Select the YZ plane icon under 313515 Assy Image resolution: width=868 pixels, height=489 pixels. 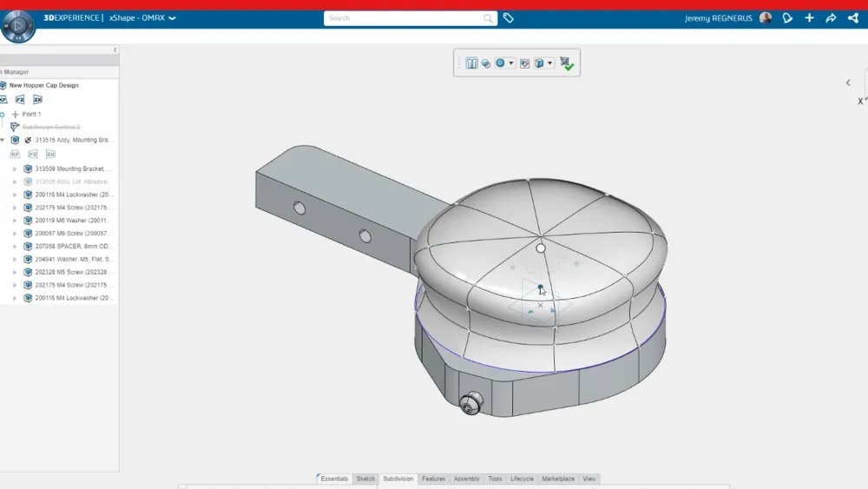[x=33, y=154]
